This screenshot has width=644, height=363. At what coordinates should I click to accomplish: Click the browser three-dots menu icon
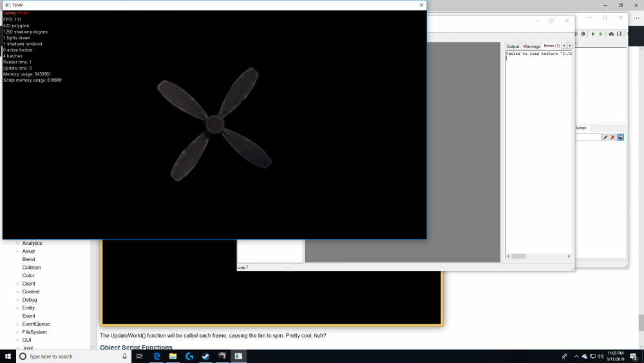636,18
